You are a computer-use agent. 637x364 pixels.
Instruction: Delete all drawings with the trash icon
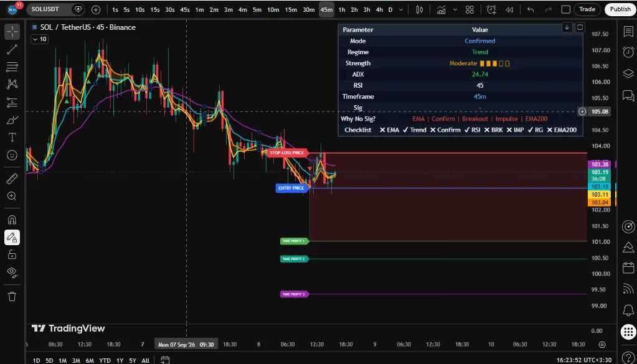click(x=12, y=297)
